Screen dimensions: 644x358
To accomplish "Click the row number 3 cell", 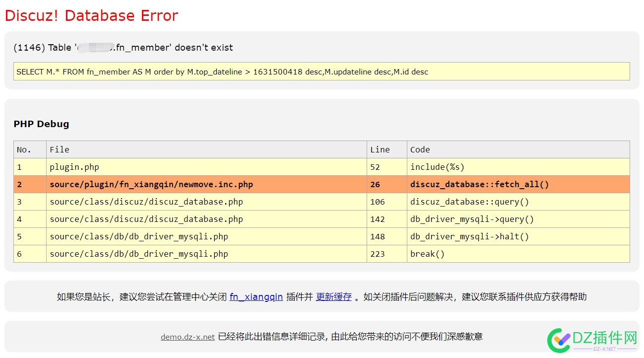I will pos(30,202).
